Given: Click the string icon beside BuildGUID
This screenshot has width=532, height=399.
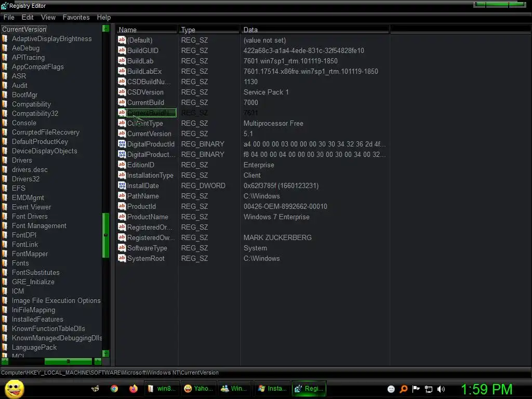Looking at the screenshot, I should click(x=122, y=50).
